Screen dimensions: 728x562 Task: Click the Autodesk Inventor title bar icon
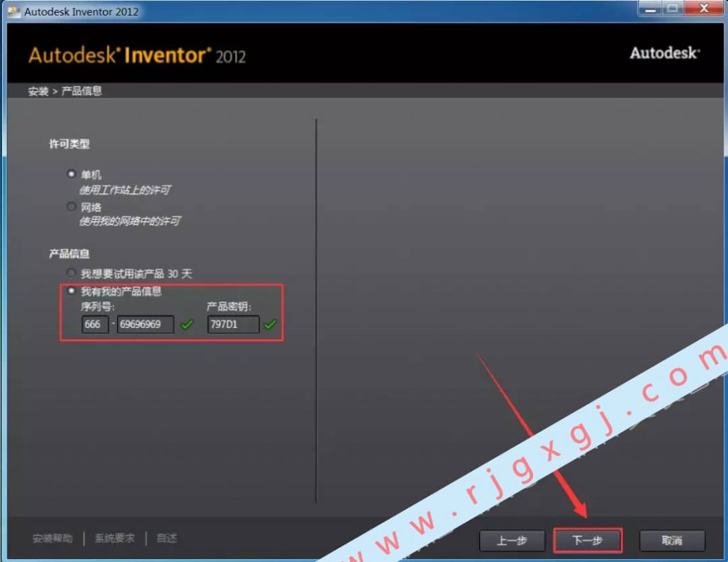coord(14,11)
